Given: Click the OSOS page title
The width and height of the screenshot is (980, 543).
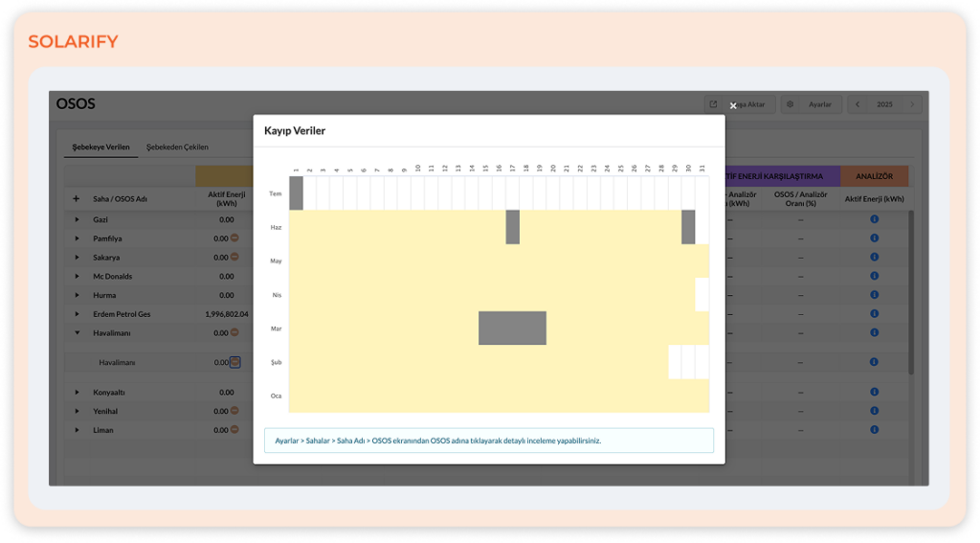Looking at the screenshot, I should (x=76, y=103).
